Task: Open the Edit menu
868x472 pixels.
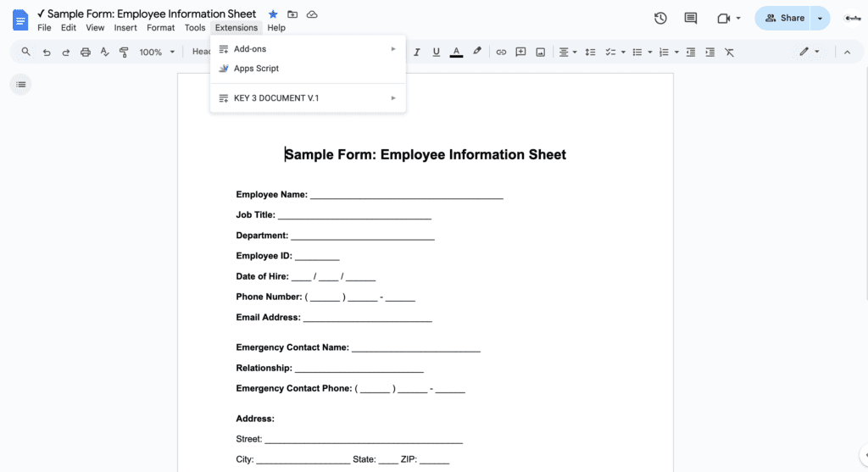Action: [68, 28]
